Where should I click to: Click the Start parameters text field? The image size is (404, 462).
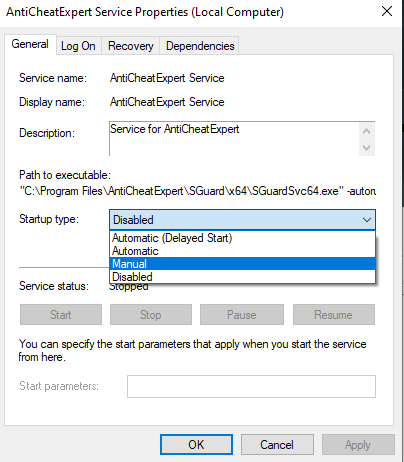click(x=251, y=386)
